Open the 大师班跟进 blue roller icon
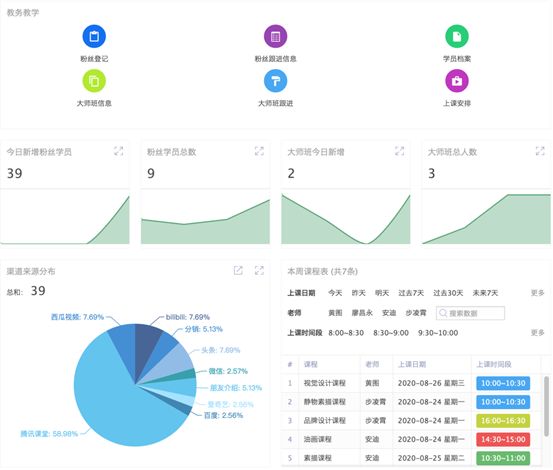Screen dimensions: 553x470 coord(275,81)
